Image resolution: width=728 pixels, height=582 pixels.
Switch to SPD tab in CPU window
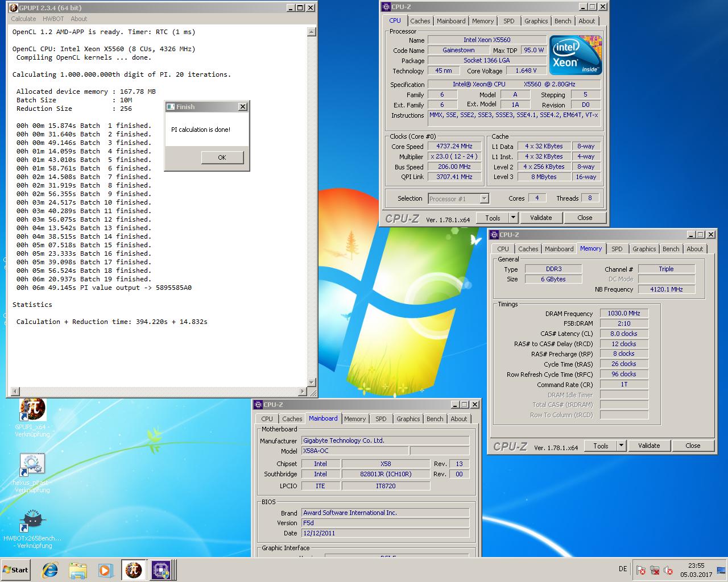509,21
